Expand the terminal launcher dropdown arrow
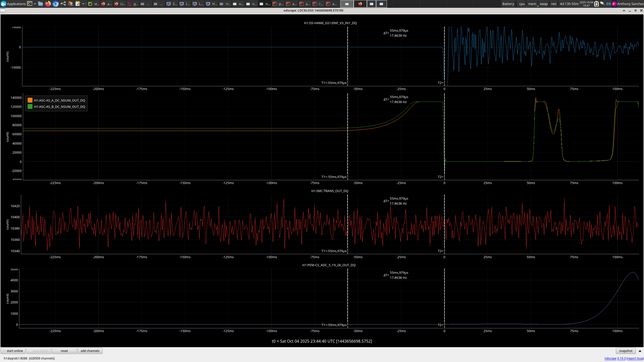 (x=35, y=4)
